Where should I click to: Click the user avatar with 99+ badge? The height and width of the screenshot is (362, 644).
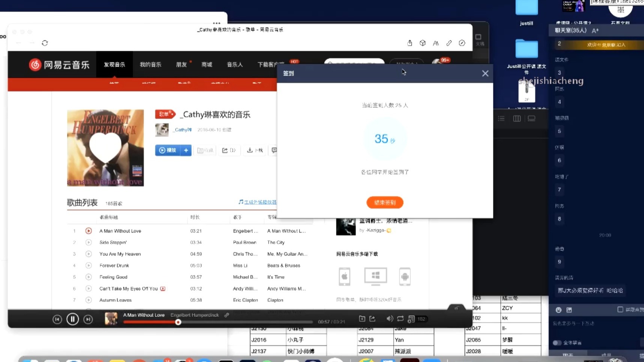tap(438, 62)
